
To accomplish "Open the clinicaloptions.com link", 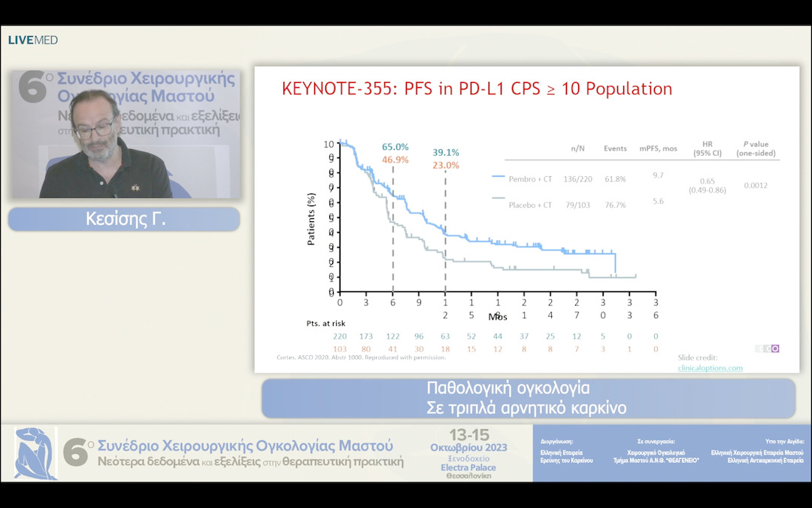I will point(710,367).
